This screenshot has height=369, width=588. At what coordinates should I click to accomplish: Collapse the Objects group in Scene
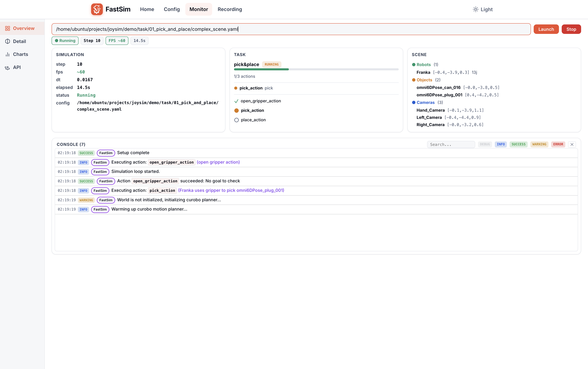(x=426, y=80)
